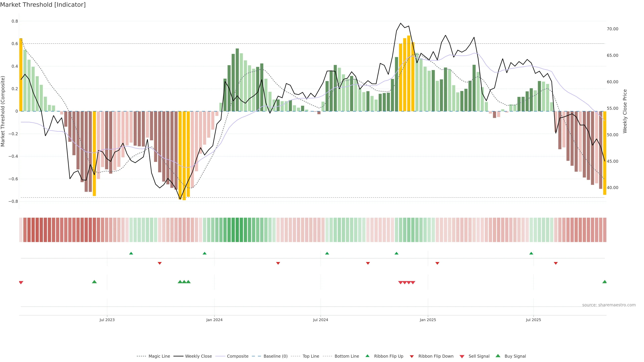Click the Ribbon Flip Up legend triangle icon
This screenshot has width=644, height=362.
[367, 356]
